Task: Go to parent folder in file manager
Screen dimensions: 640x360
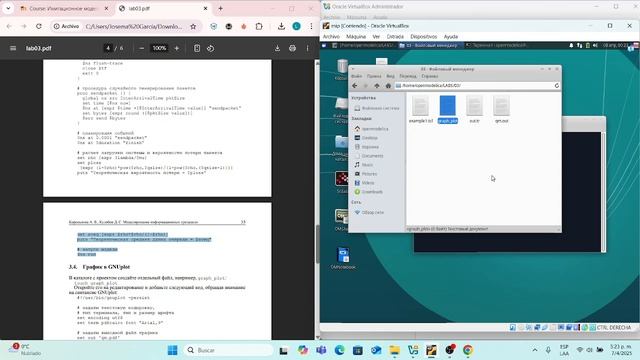Action: [x=377, y=86]
